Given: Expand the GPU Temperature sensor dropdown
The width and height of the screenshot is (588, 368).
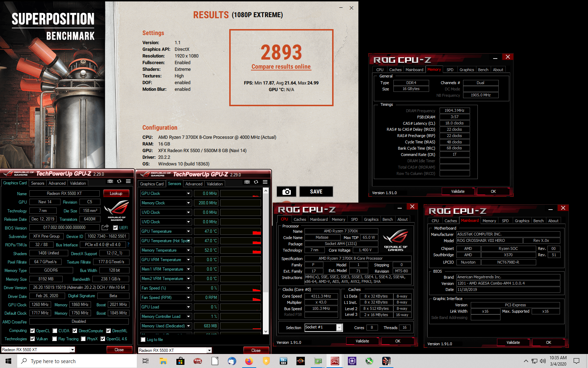Looking at the screenshot, I should pyautogui.click(x=188, y=231).
